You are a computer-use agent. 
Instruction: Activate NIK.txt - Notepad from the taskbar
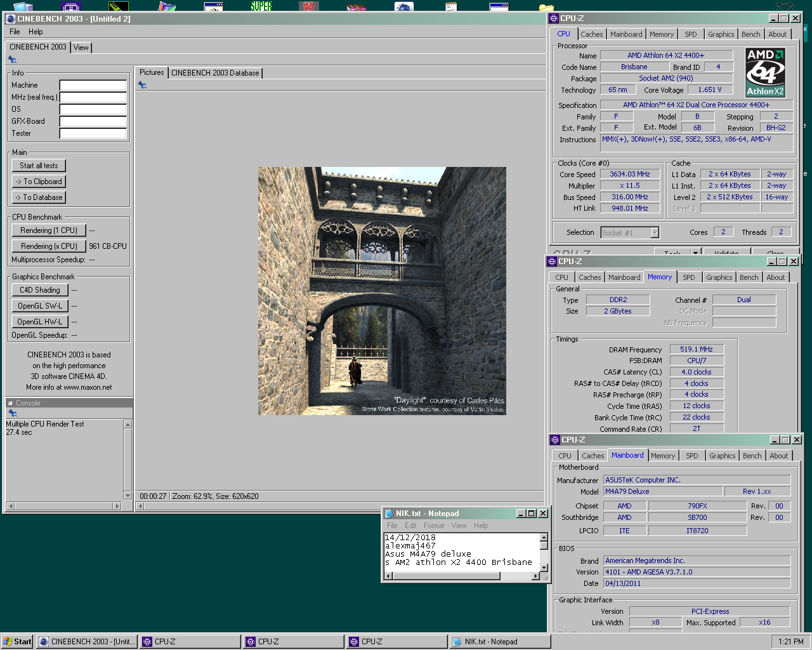(x=499, y=642)
